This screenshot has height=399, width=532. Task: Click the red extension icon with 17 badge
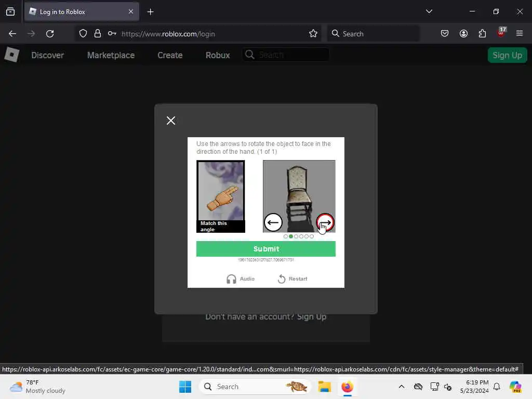click(x=501, y=33)
